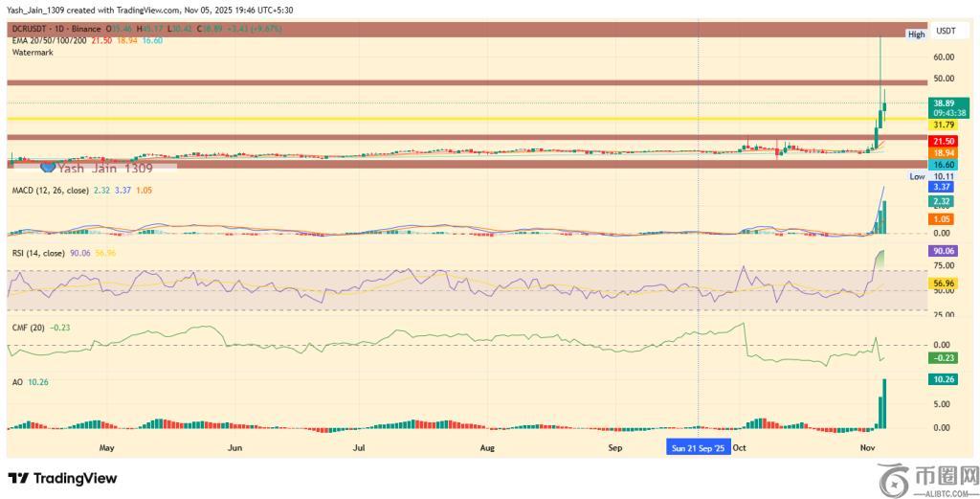The height and width of the screenshot is (499, 980).
Task: Click the Watermark indicator label
Action: [33, 53]
